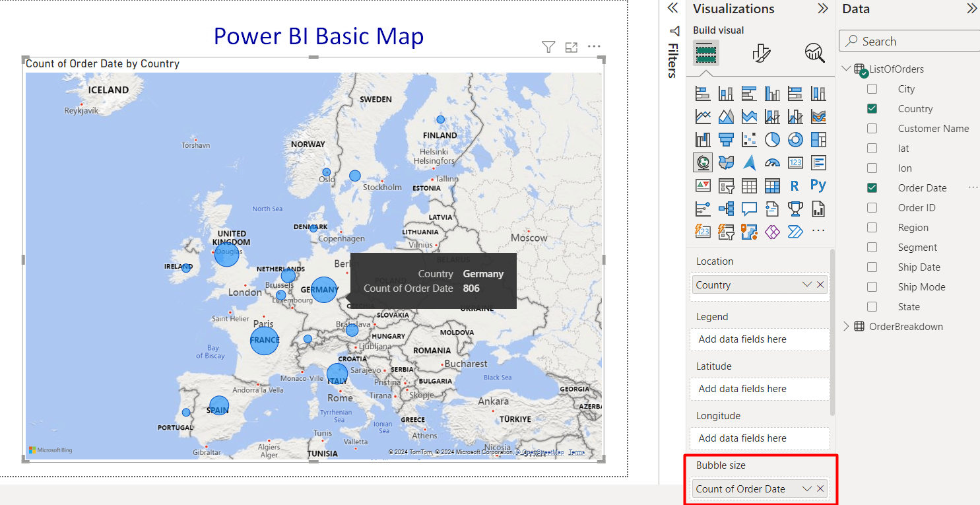Viewport: 980px width, 505px height.
Task: Open the Country dropdown in Location well
Action: click(806, 284)
